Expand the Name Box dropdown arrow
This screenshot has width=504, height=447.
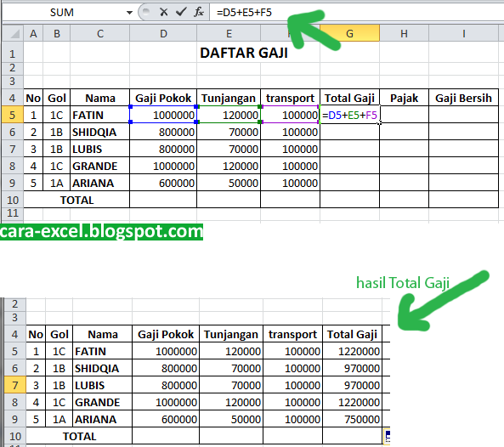pos(129,13)
